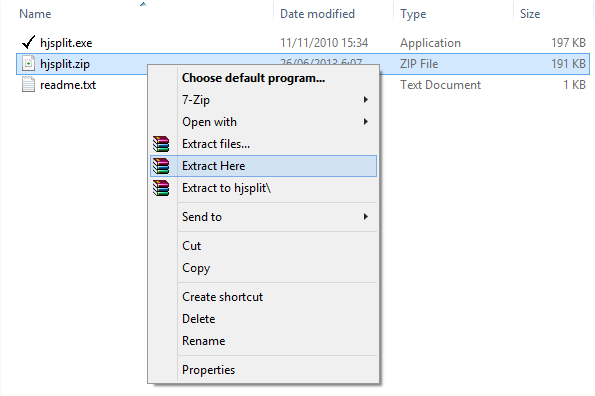Sort by the Type column header
The height and width of the screenshot is (396, 595).
pos(453,14)
